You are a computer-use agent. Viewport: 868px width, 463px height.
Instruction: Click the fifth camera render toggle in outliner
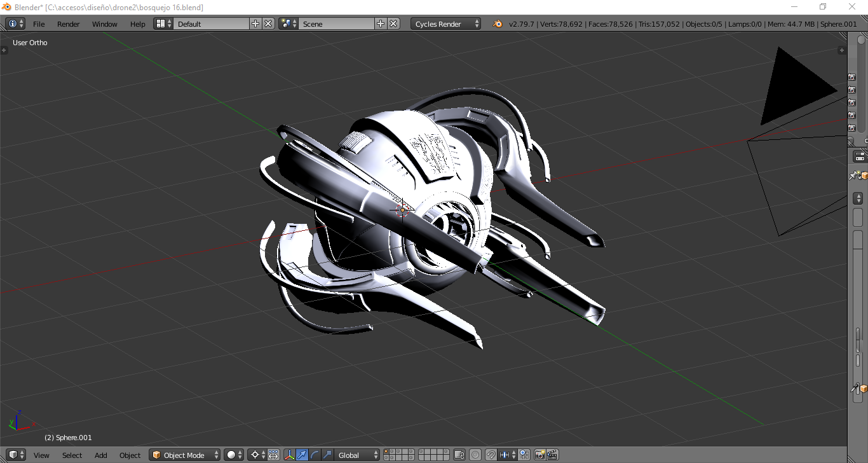[x=852, y=128]
